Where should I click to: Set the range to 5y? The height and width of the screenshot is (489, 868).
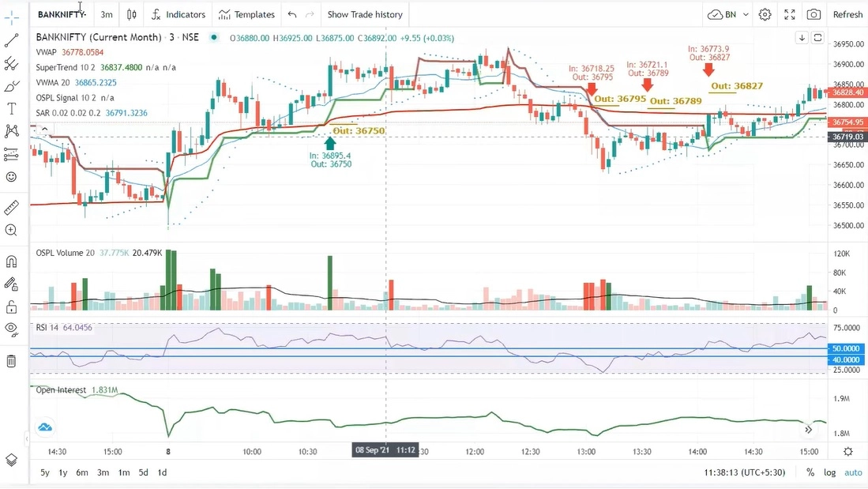45,472
